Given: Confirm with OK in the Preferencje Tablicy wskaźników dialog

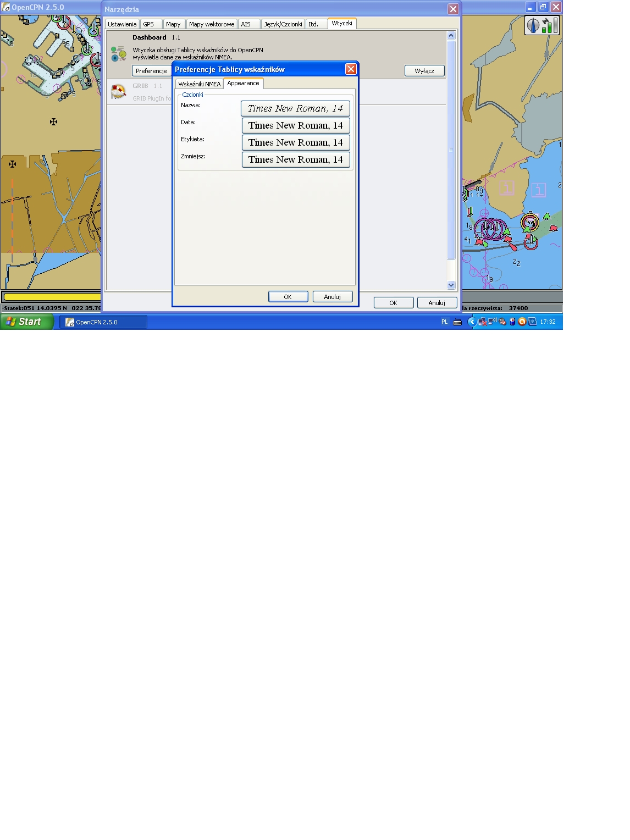Looking at the screenshot, I should tap(288, 297).
